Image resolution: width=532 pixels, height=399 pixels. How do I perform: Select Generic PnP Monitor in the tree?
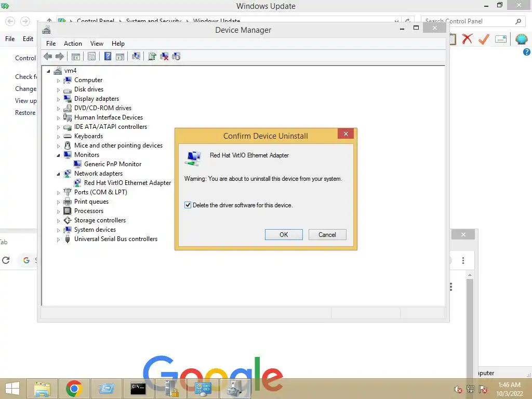click(x=113, y=164)
